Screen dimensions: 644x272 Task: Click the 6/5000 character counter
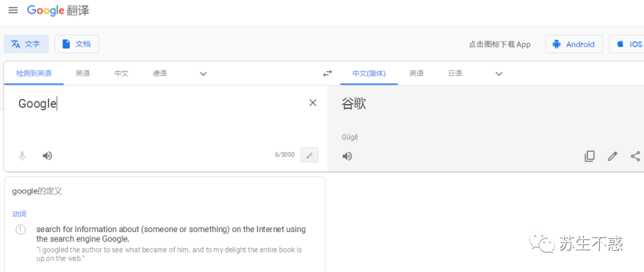click(284, 155)
